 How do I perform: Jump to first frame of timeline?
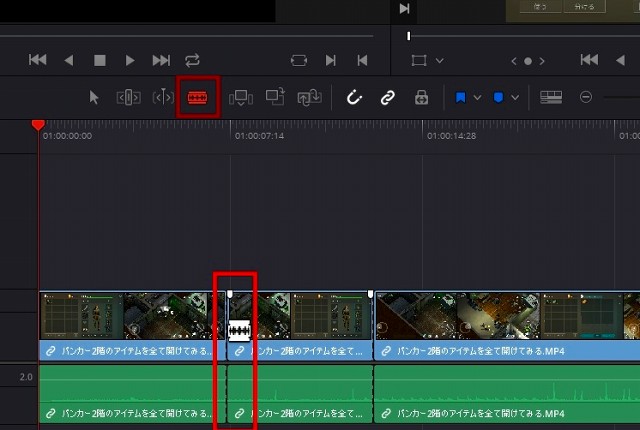[38, 60]
